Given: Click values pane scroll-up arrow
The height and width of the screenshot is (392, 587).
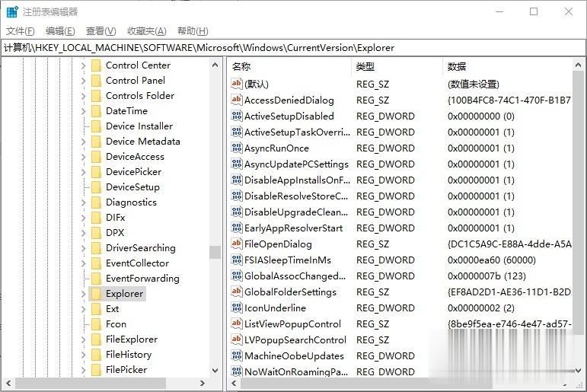Looking at the screenshot, I should (x=579, y=65).
